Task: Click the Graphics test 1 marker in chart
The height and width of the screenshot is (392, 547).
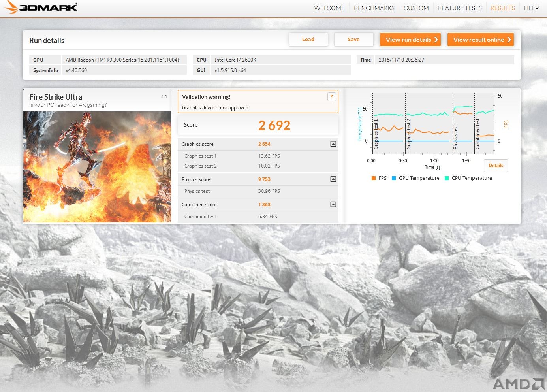Action: pyautogui.click(x=376, y=134)
